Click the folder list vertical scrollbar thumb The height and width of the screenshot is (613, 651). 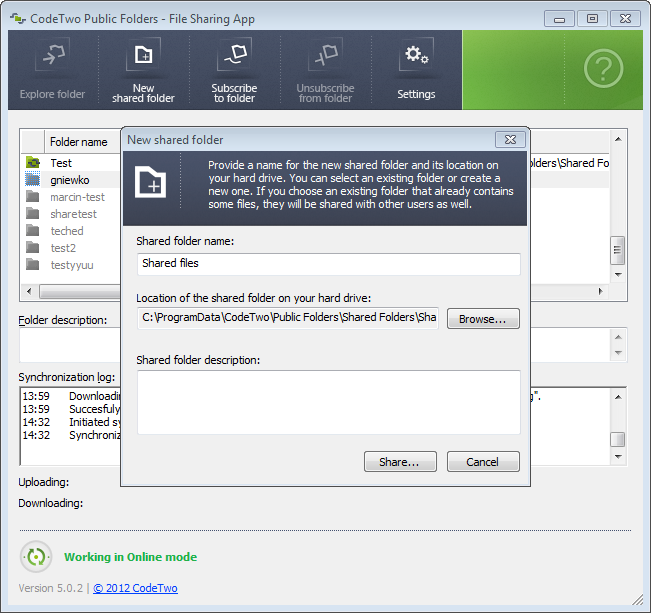(617, 250)
